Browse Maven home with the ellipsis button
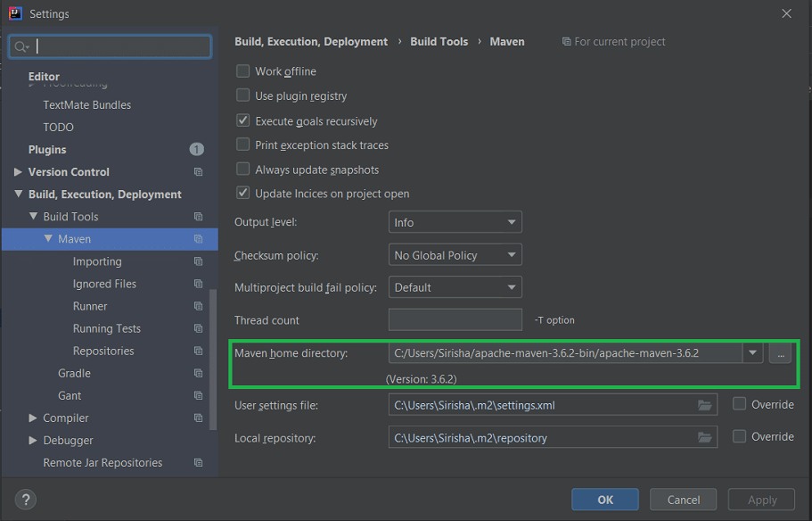The width and height of the screenshot is (812, 521). coord(781,353)
